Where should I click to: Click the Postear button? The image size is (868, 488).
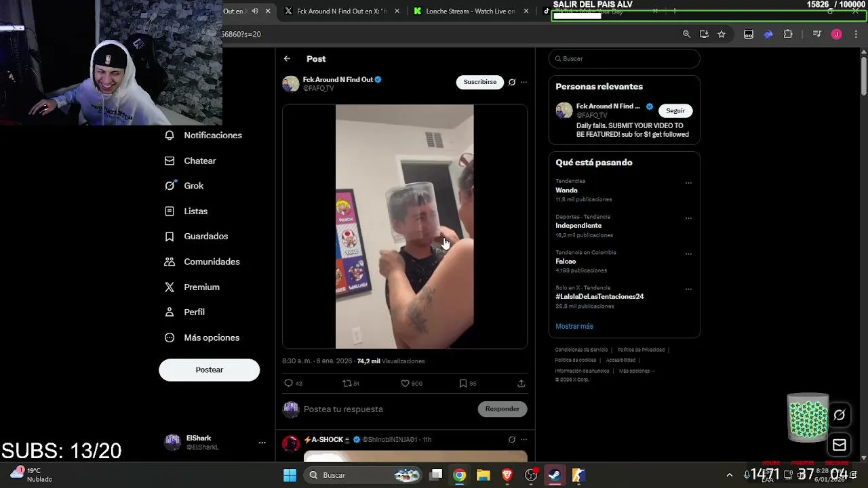click(x=209, y=370)
